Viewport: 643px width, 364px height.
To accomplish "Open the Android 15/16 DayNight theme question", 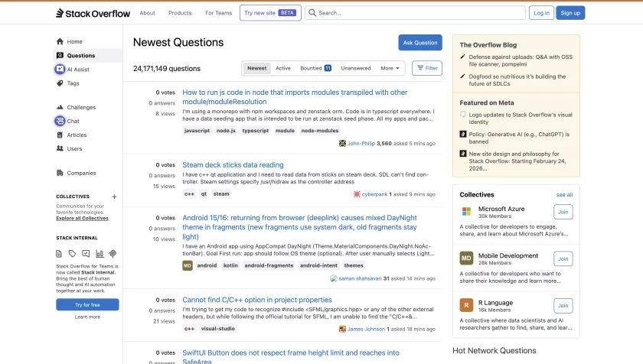I will pos(300,227).
